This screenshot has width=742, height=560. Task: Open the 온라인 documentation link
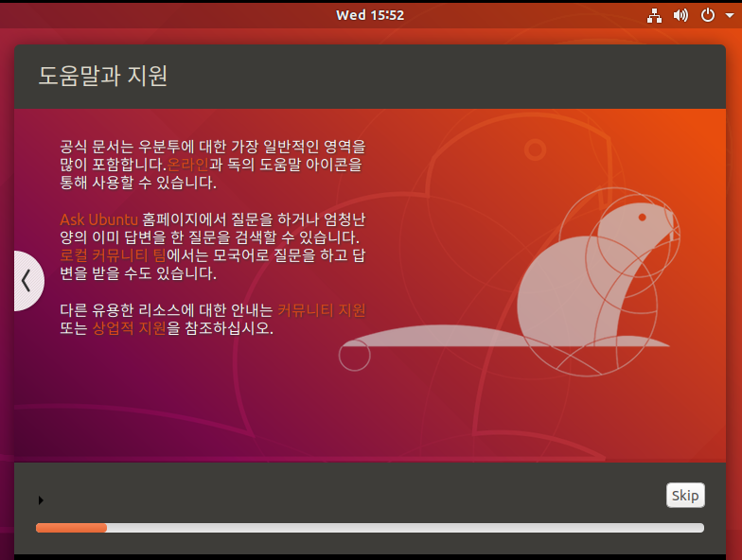point(187,165)
